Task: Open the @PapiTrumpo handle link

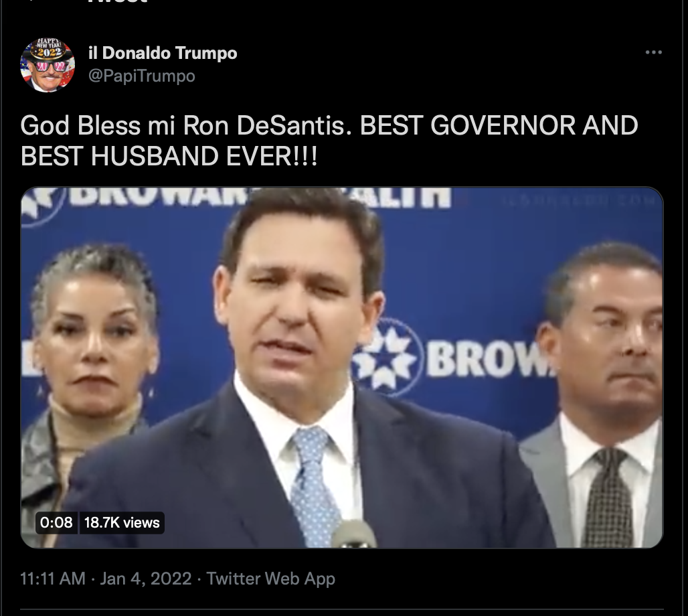Action: pyautogui.click(x=142, y=76)
